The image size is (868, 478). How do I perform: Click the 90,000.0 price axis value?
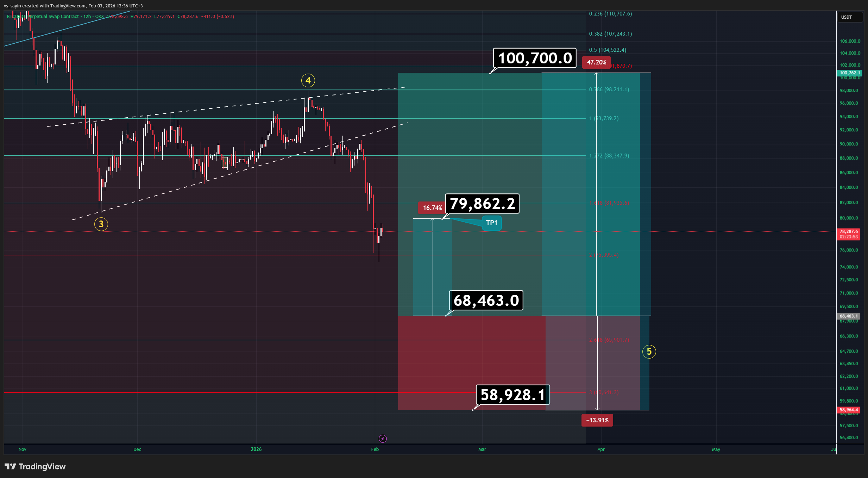point(849,144)
